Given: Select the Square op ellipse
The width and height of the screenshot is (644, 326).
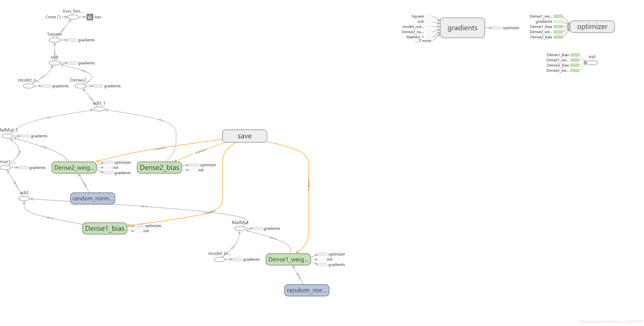Looking at the screenshot, I should click(55, 40).
